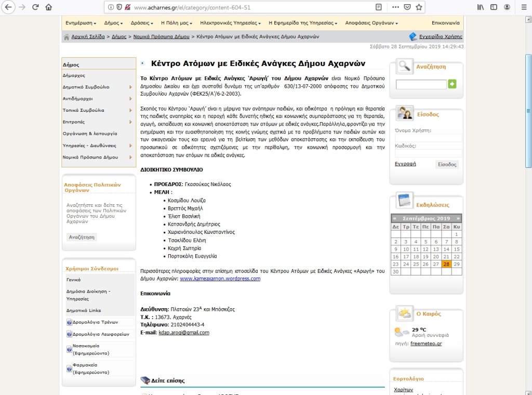
Task: Expand the Ηλεκτρονικές Υπηρεσίες dropdown
Action: coord(232,23)
